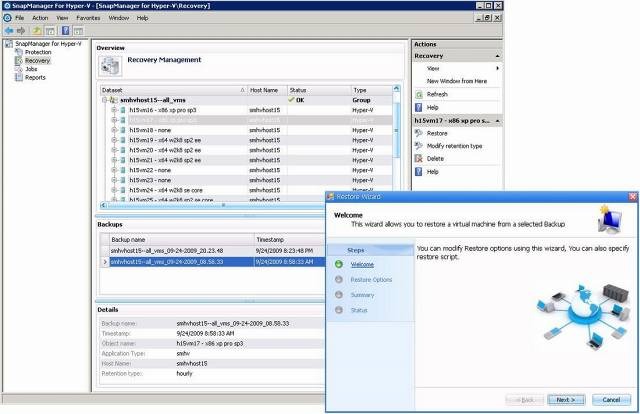Image resolution: width=640 pixels, height=414 pixels.
Task: Select the h15vm21 - x64 w2k8 sp2 ee row
Action: (247, 160)
